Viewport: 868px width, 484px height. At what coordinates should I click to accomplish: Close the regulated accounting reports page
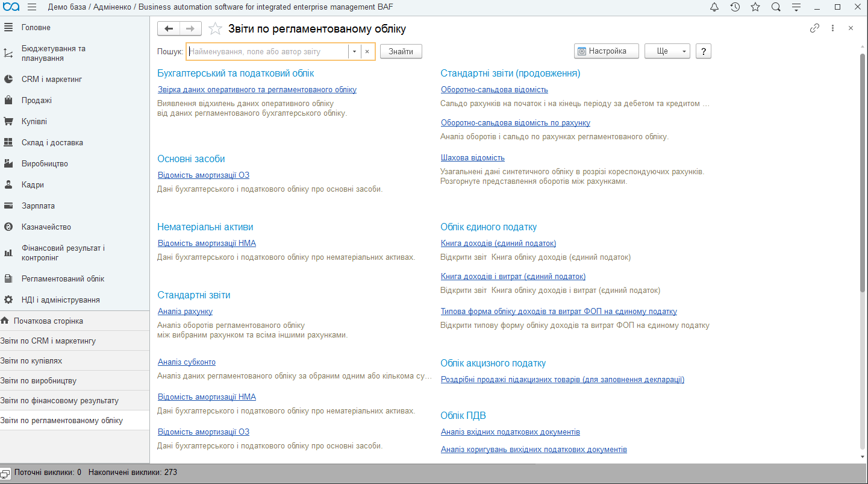click(x=851, y=28)
